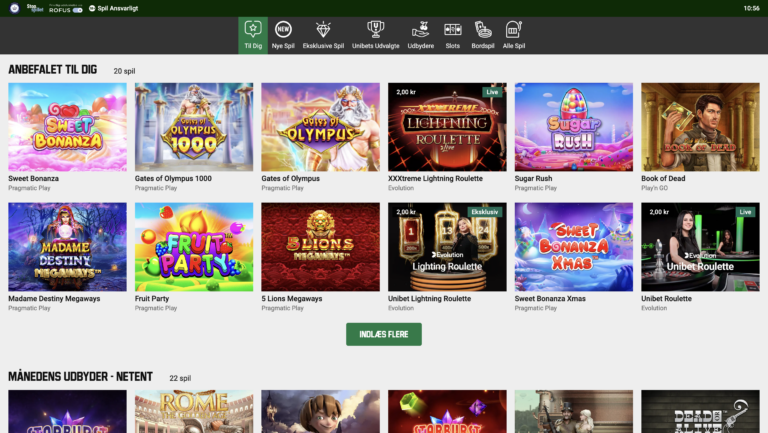This screenshot has width=768, height=433.
Task: Open the Nye Spil category
Action: pyautogui.click(x=283, y=35)
